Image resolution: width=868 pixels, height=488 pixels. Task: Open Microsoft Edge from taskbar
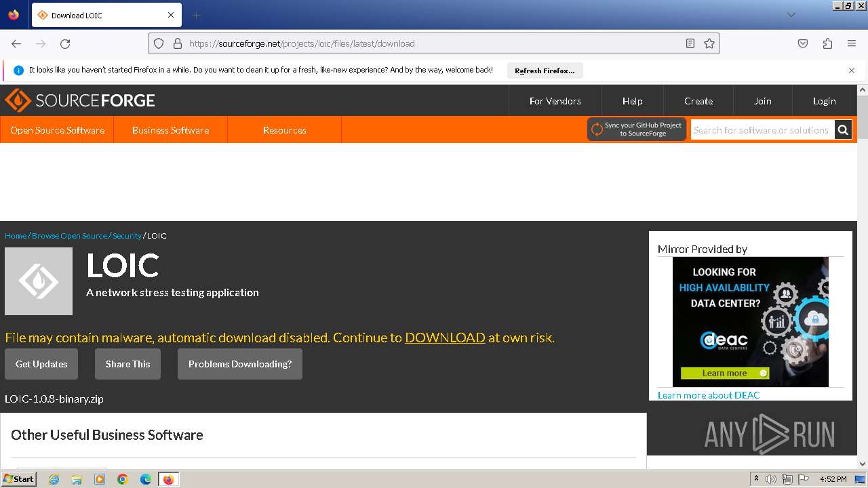tap(146, 479)
